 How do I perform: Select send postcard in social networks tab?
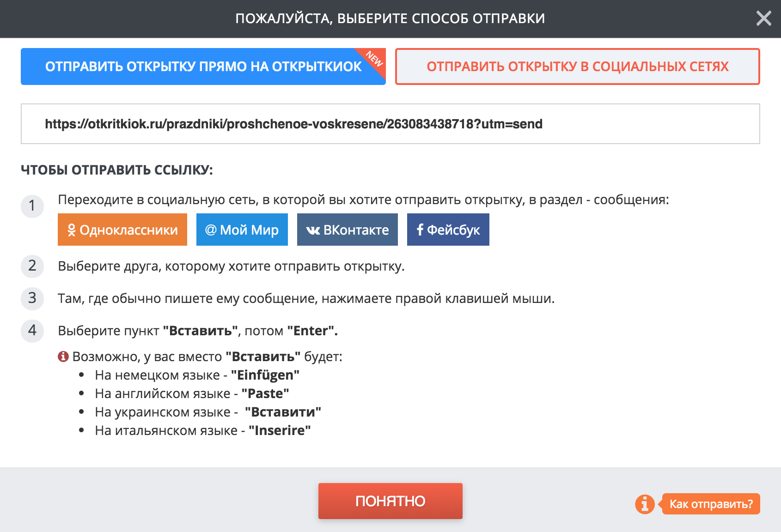click(x=578, y=66)
